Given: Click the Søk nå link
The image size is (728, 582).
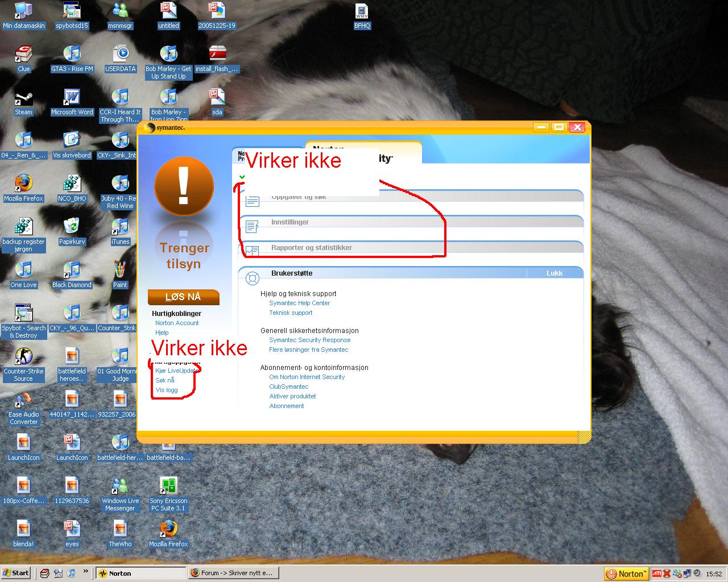Looking at the screenshot, I should 165,380.
